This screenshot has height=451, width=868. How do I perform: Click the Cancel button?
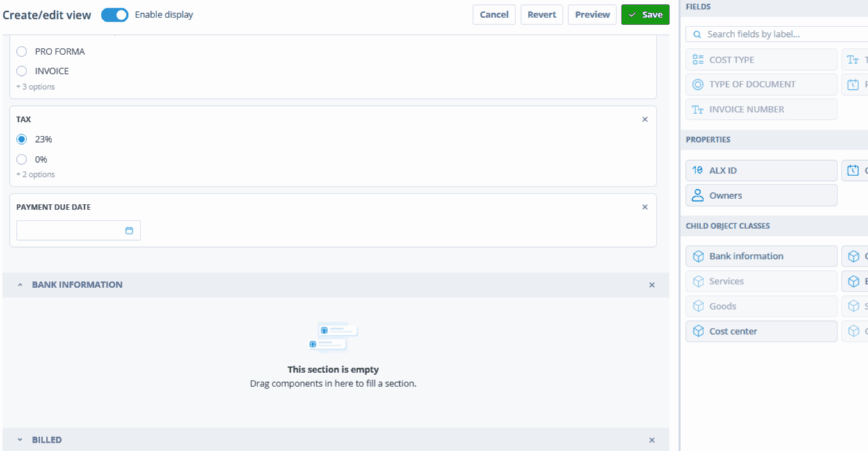pos(494,15)
